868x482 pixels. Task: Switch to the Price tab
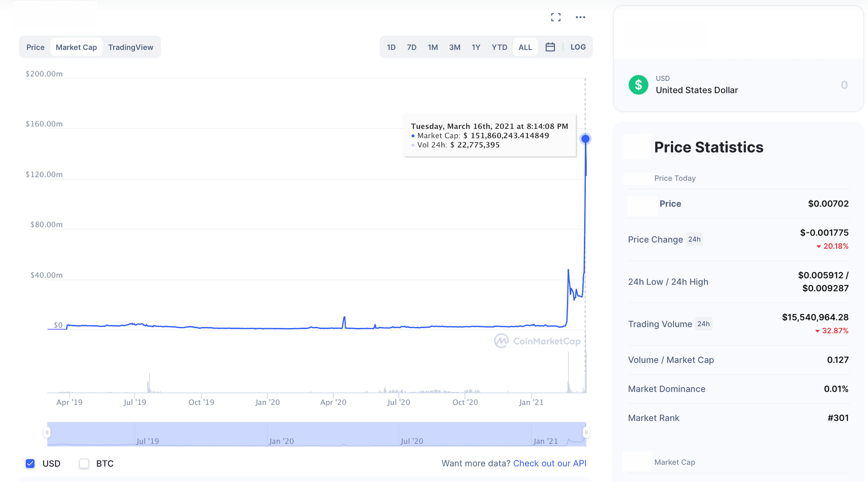click(35, 47)
